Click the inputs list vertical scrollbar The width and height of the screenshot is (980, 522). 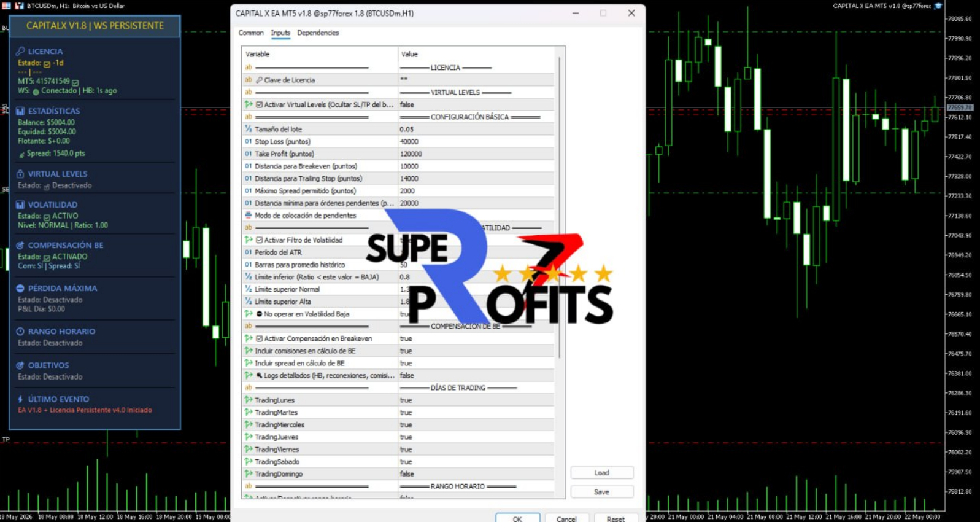[560, 208]
